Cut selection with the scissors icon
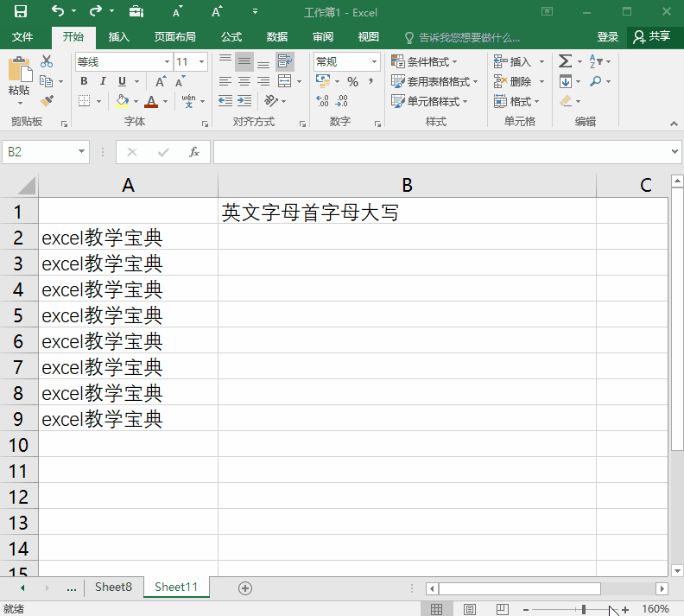Viewport: 684px width, 616px height. (x=47, y=61)
